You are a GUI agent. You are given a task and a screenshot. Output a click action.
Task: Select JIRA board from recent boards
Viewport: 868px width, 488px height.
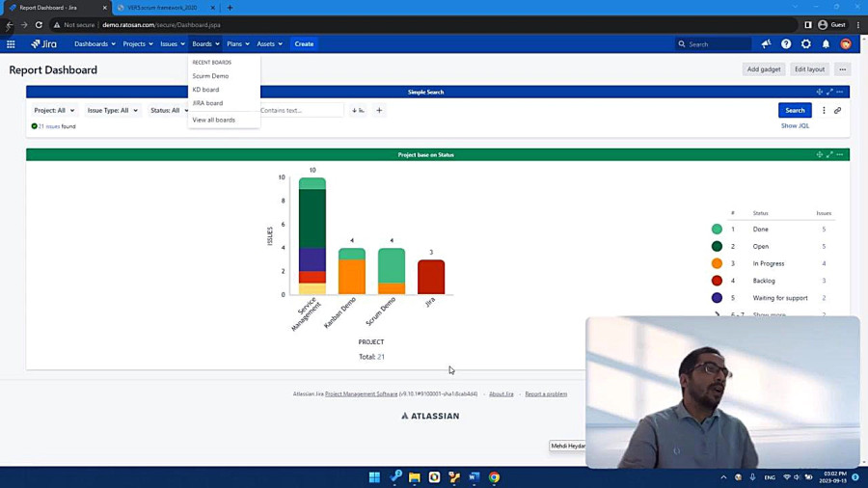(207, 103)
